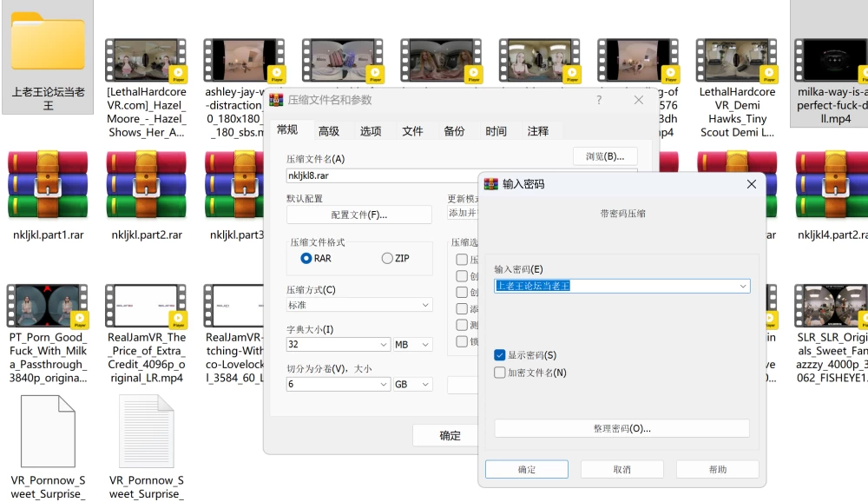Viewport: 868px width, 502px height.
Task: Select the nkljkl.part2.rar archive icon
Action: (x=147, y=184)
